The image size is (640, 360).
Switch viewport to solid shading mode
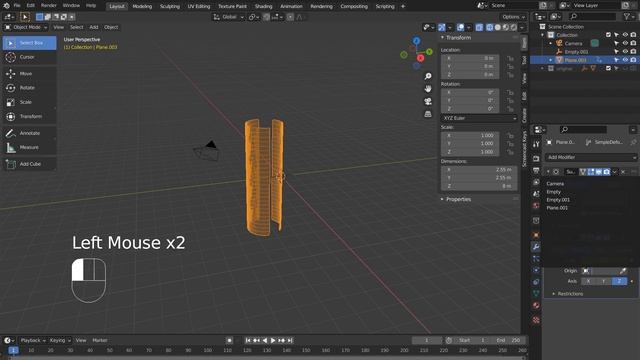tap(498, 27)
